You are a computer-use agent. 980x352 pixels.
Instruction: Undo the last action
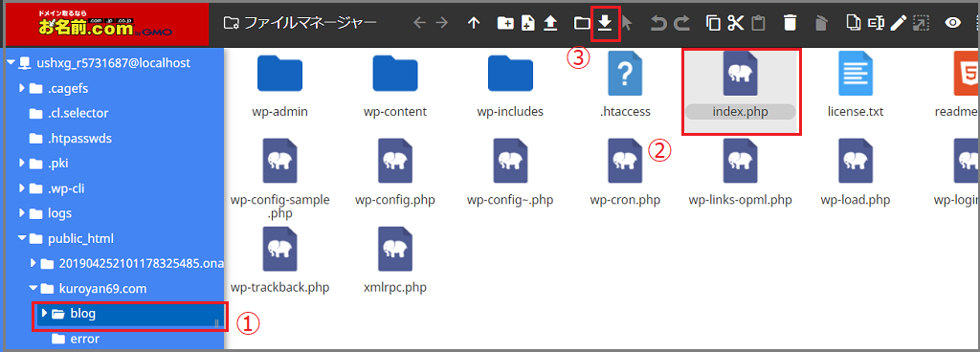[x=658, y=23]
